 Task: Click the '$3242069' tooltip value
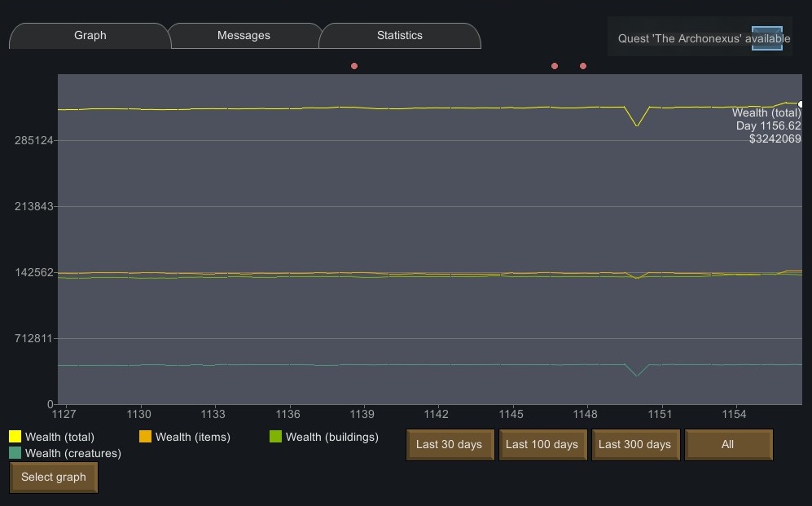point(775,139)
